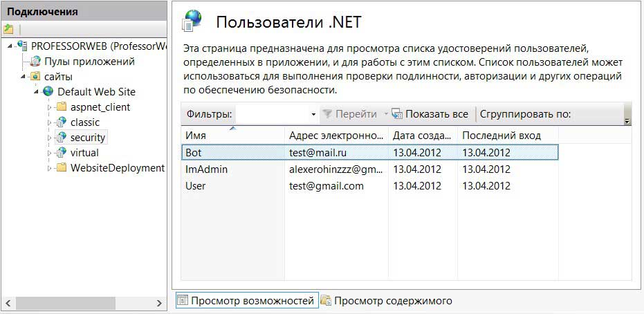
Task: Click the Перейти filter button
Action: (350, 114)
